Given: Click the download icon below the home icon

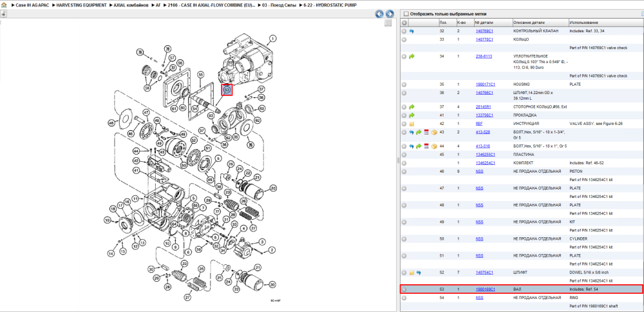Looking at the screenshot, I should [3, 14].
